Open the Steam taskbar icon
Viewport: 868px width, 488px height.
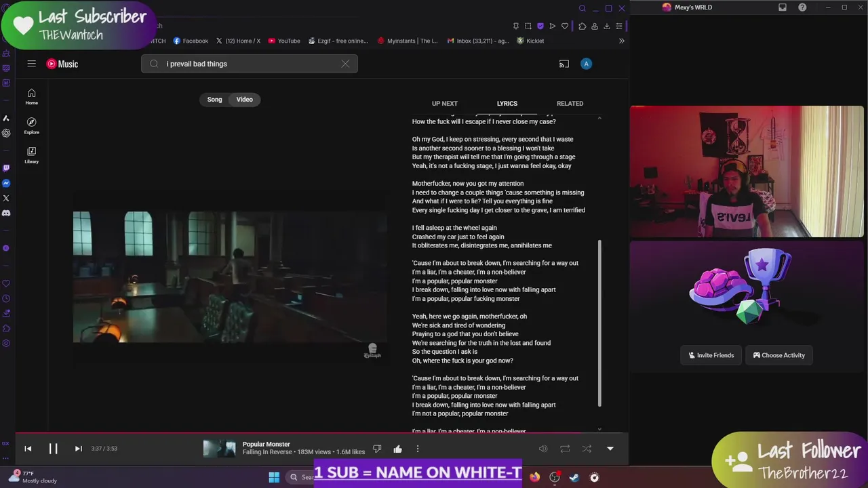(x=574, y=477)
